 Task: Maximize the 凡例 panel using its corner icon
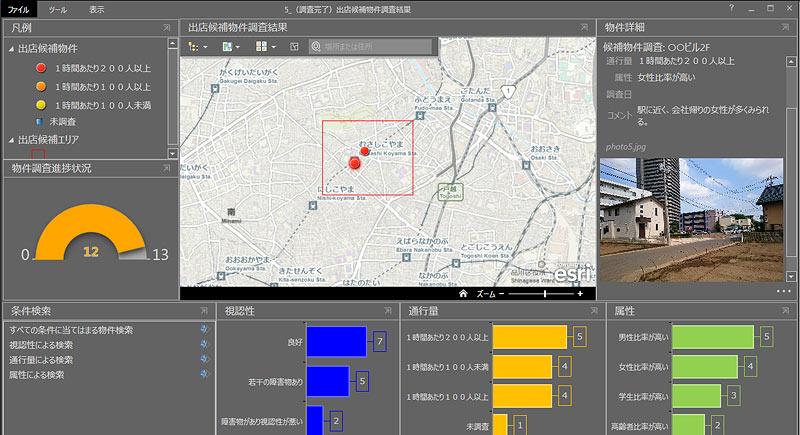pos(165,28)
